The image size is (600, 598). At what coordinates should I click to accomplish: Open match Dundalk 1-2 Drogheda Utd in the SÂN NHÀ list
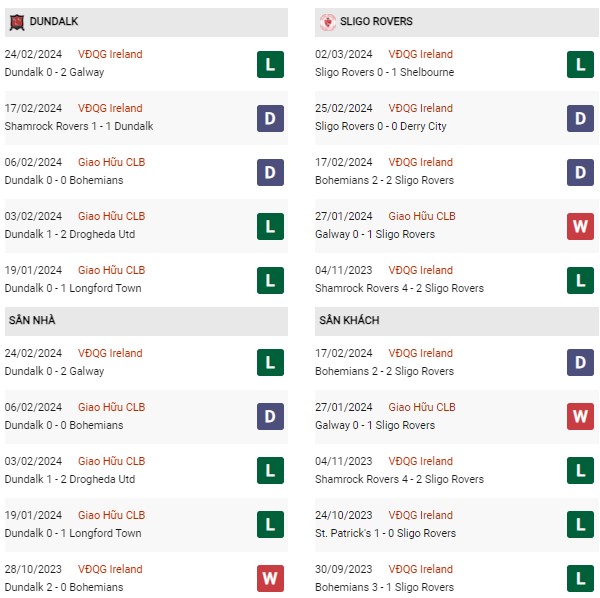tap(70, 479)
